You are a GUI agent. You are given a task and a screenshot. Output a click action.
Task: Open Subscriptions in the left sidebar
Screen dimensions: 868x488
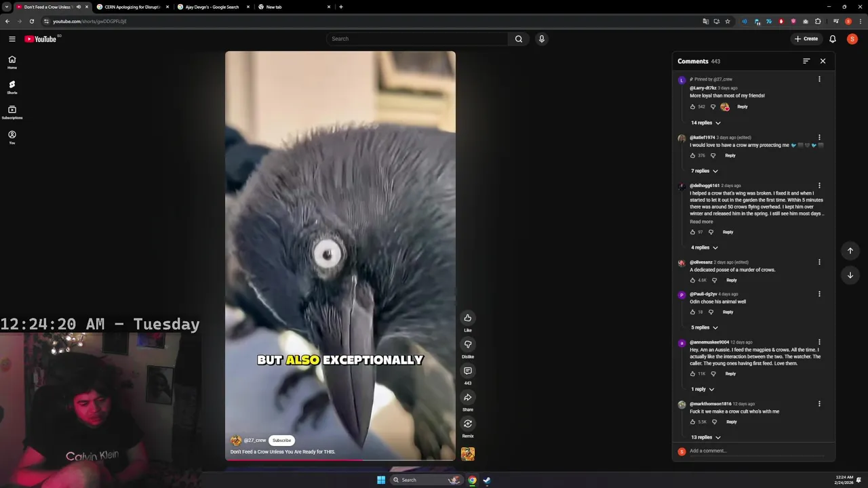point(12,113)
